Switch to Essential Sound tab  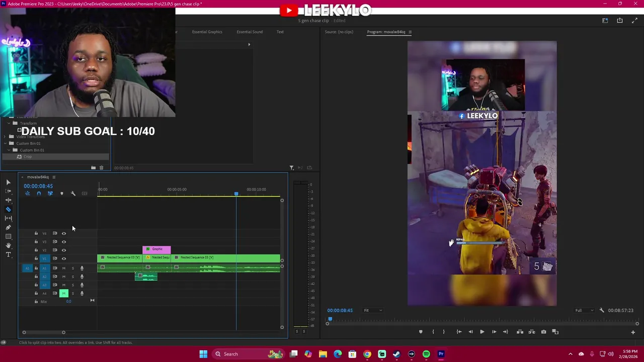250,32
